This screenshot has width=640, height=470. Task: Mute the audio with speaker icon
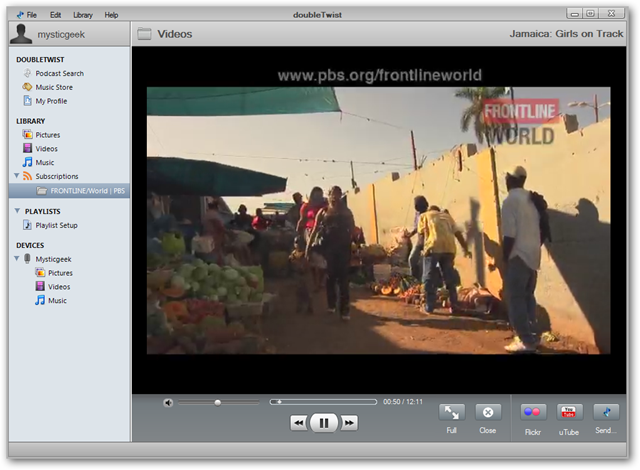tap(168, 403)
